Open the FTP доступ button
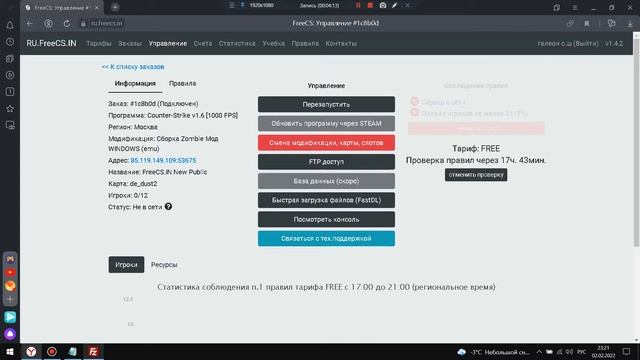The height and width of the screenshot is (360, 640). [326, 162]
